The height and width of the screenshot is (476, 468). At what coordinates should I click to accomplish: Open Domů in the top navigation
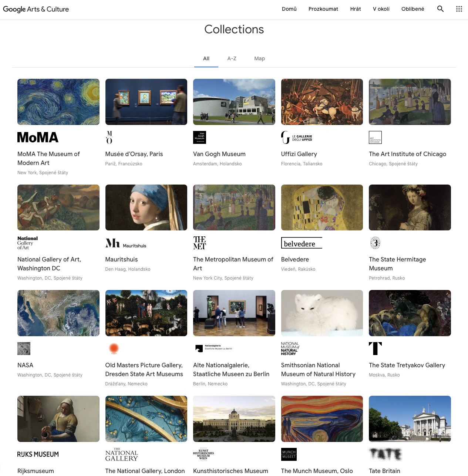coord(289,9)
